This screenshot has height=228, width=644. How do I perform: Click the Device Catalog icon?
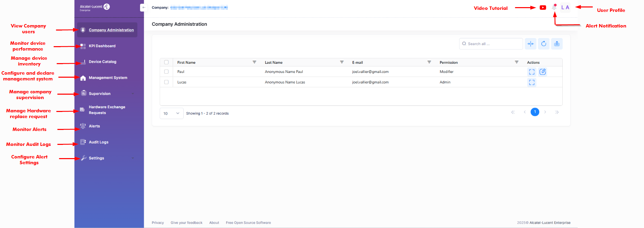pos(83,62)
